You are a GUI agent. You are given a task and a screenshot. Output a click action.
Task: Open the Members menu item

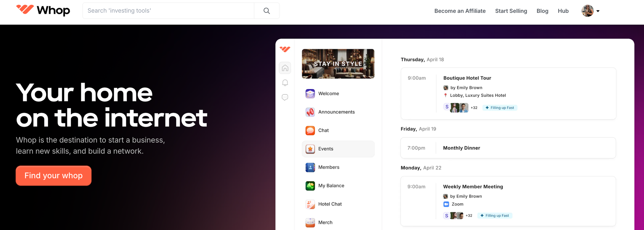pyautogui.click(x=338, y=167)
